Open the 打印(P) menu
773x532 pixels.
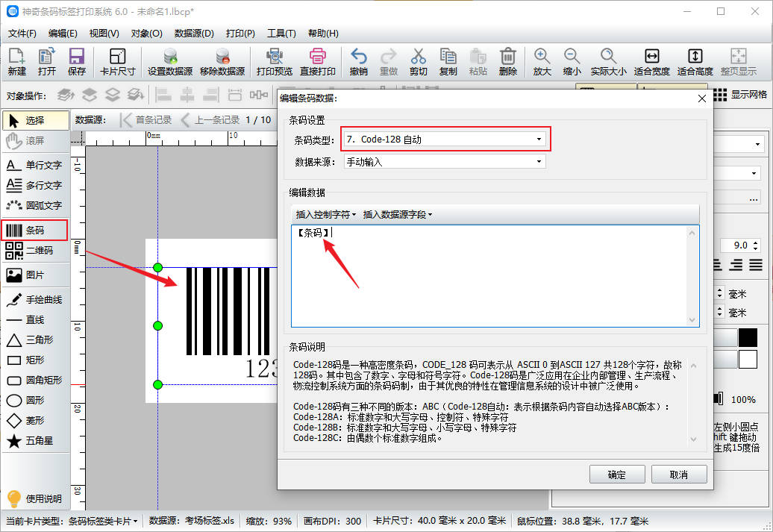240,33
